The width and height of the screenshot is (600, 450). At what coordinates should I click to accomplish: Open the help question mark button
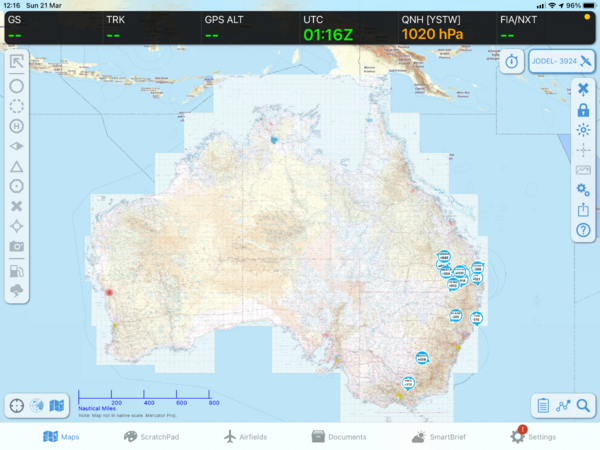pyautogui.click(x=583, y=230)
